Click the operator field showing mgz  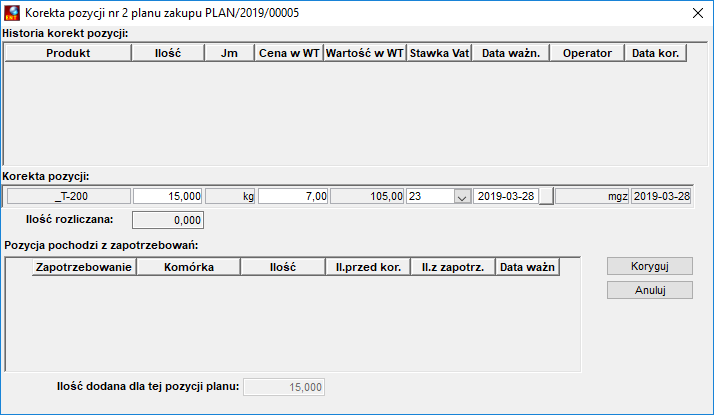[x=592, y=196]
